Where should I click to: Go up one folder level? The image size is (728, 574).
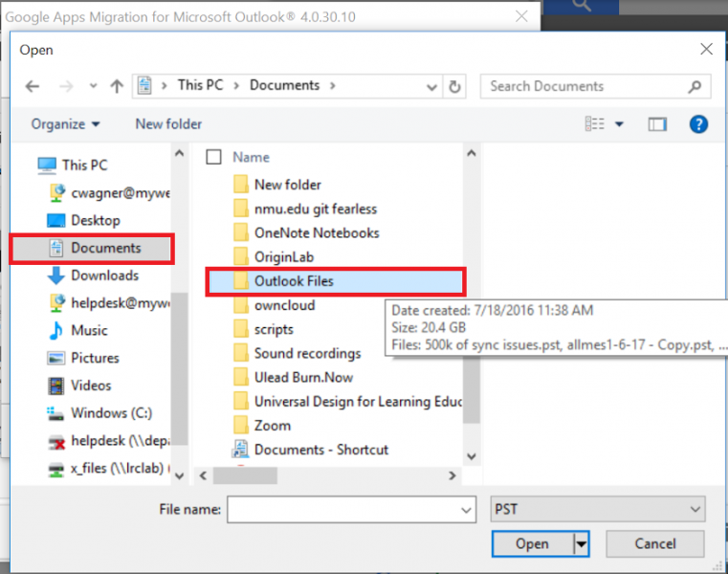pyautogui.click(x=117, y=86)
